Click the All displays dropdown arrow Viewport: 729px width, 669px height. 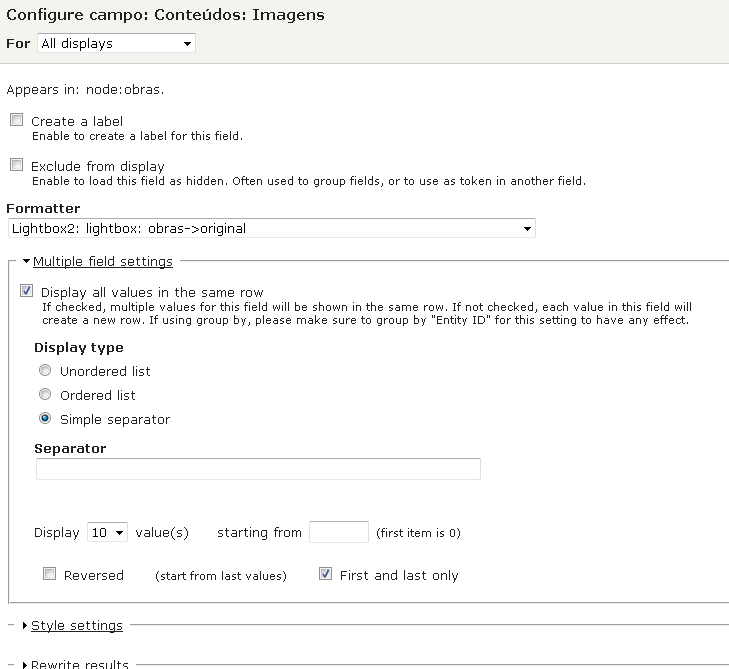tap(187, 44)
